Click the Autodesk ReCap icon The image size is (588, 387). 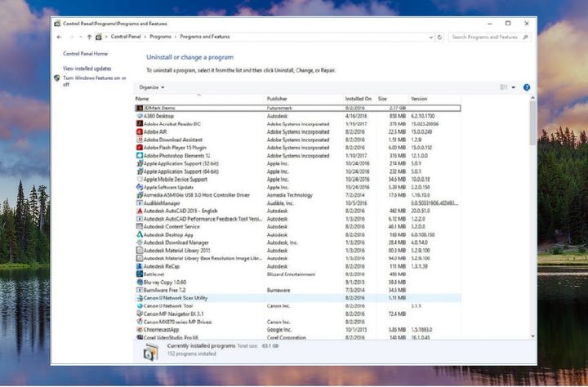(x=140, y=266)
